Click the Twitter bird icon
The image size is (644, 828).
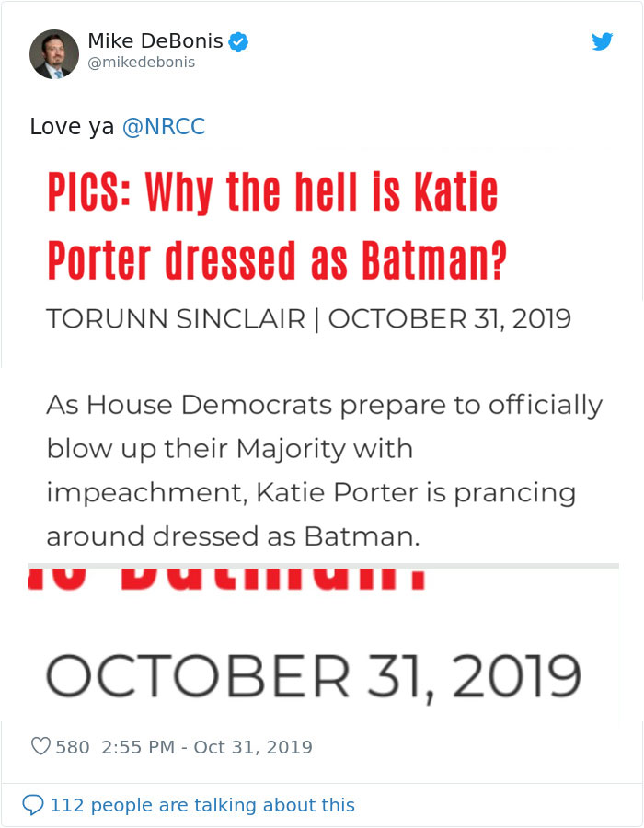click(x=602, y=41)
